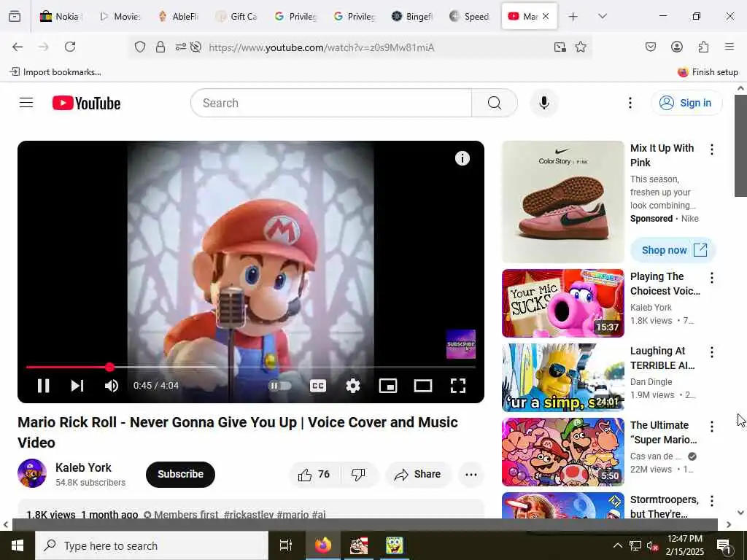Viewport: 747px width, 560px height.
Task: Open Firefox View icon
Action: [15, 16]
